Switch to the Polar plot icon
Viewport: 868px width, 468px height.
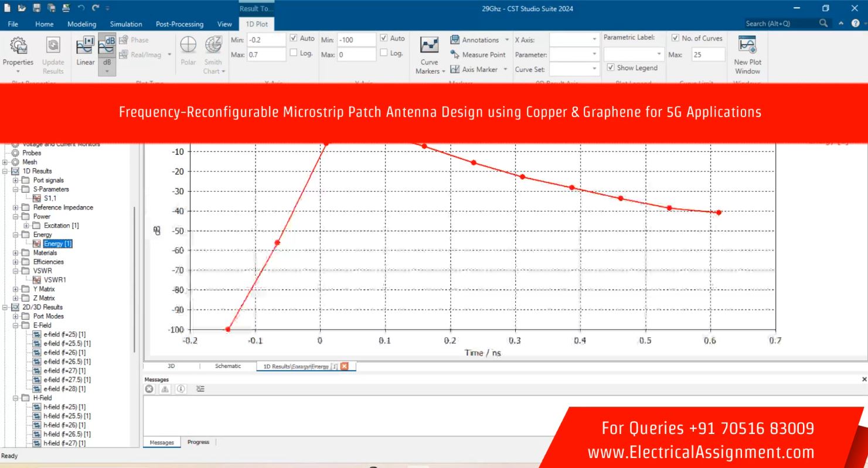188,52
